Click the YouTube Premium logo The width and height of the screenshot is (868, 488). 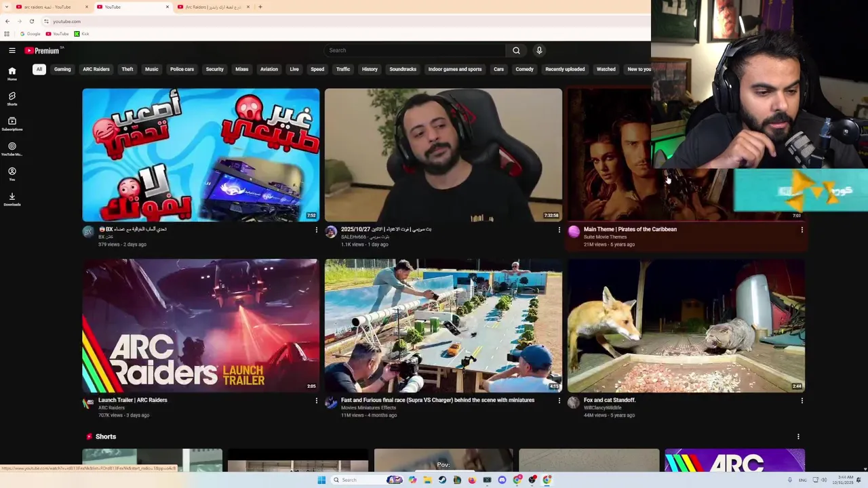(x=42, y=50)
